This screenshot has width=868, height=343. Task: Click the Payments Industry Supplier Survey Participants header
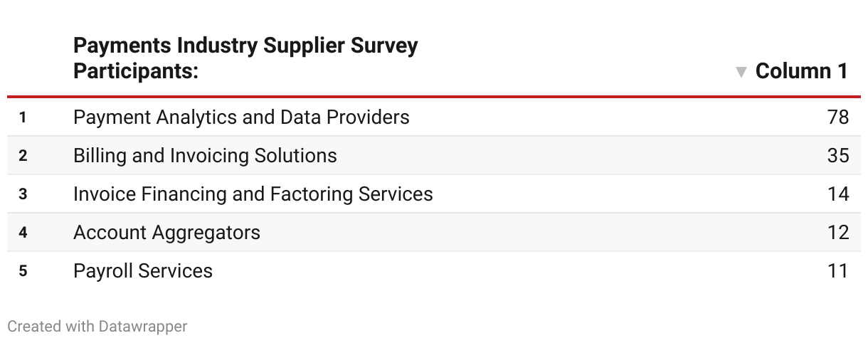click(245, 58)
